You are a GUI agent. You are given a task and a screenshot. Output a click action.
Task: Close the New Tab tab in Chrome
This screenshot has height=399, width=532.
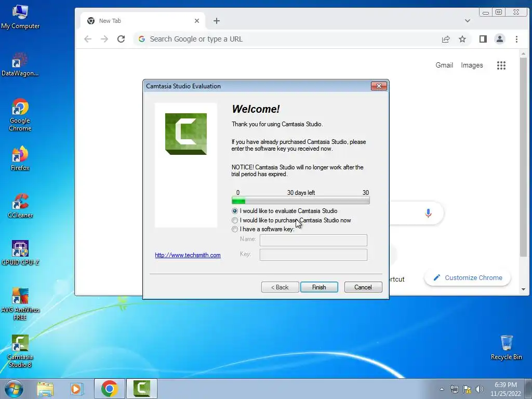197,21
